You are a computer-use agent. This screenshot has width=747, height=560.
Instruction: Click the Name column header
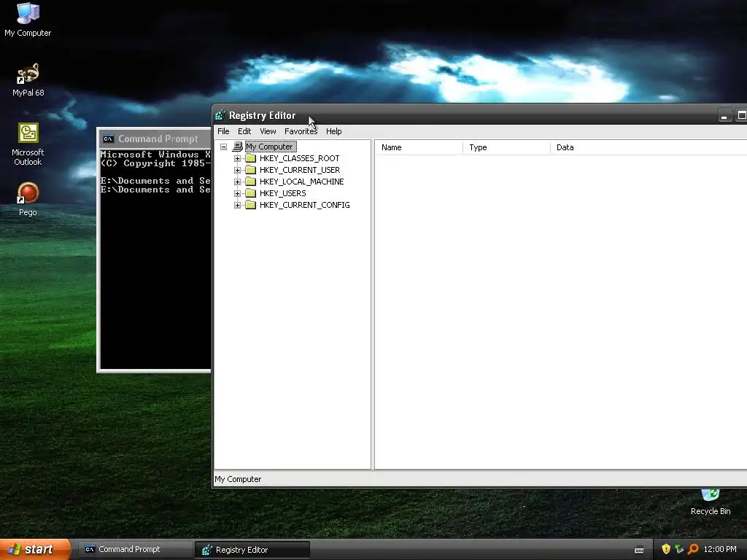(x=419, y=147)
